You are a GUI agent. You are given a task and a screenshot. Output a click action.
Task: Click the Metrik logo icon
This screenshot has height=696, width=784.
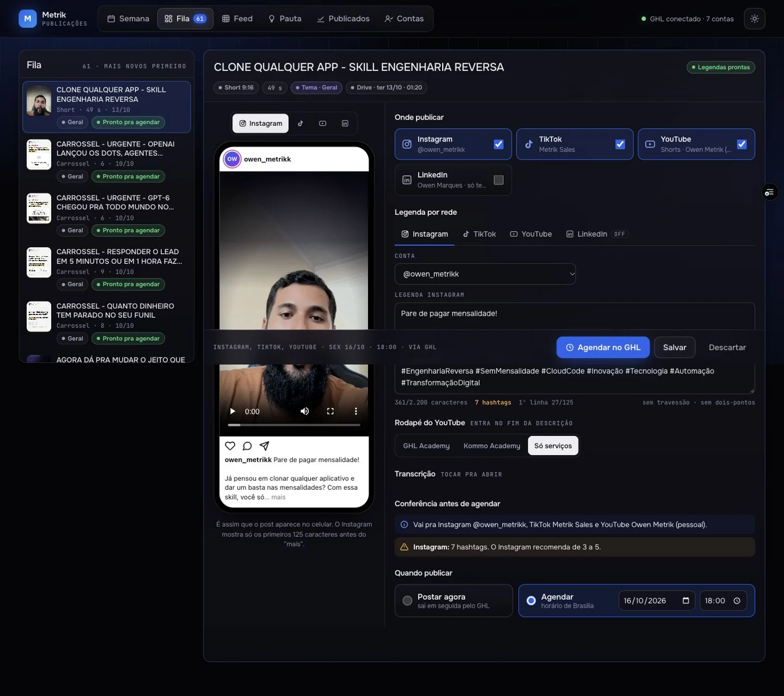[x=28, y=19]
